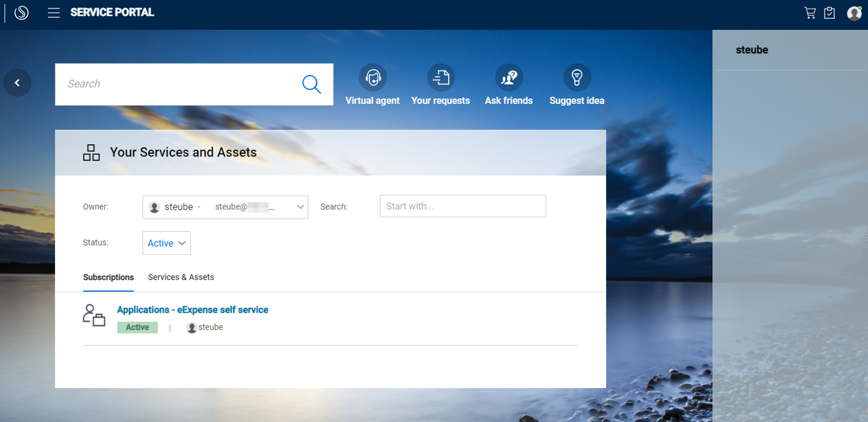Select the Subscriptions tab
Image resolution: width=868 pixels, height=422 pixels.
[x=108, y=277]
